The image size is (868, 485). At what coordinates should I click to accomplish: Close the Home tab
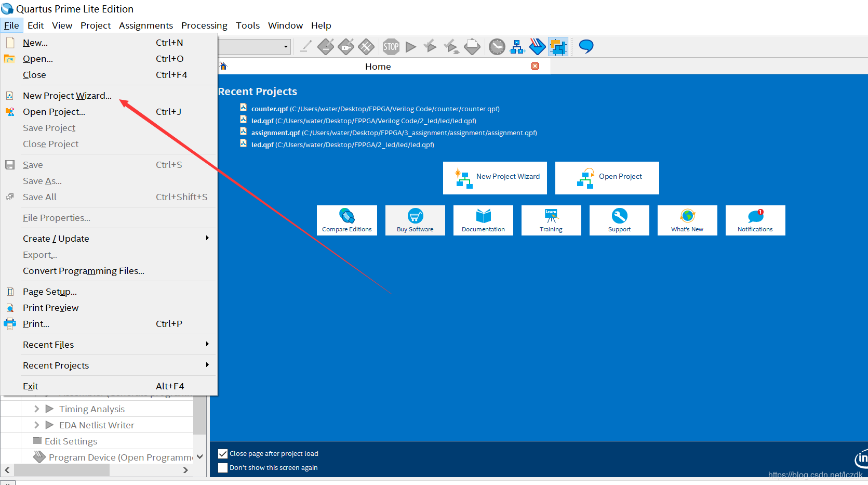click(535, 66)
